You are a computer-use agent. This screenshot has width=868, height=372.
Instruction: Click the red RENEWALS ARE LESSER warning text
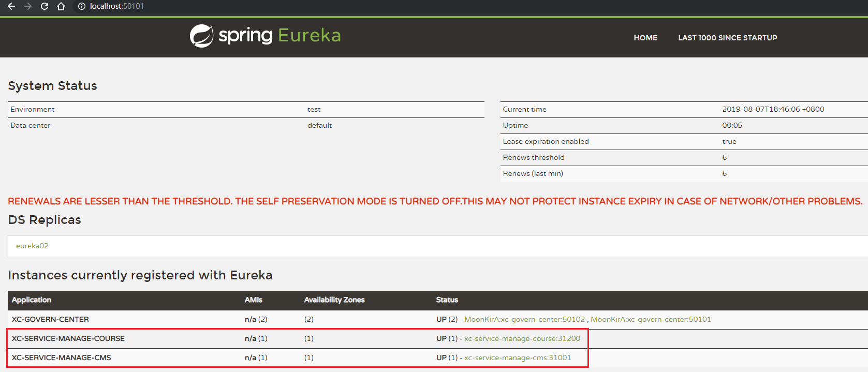click(x=435, y=201)
